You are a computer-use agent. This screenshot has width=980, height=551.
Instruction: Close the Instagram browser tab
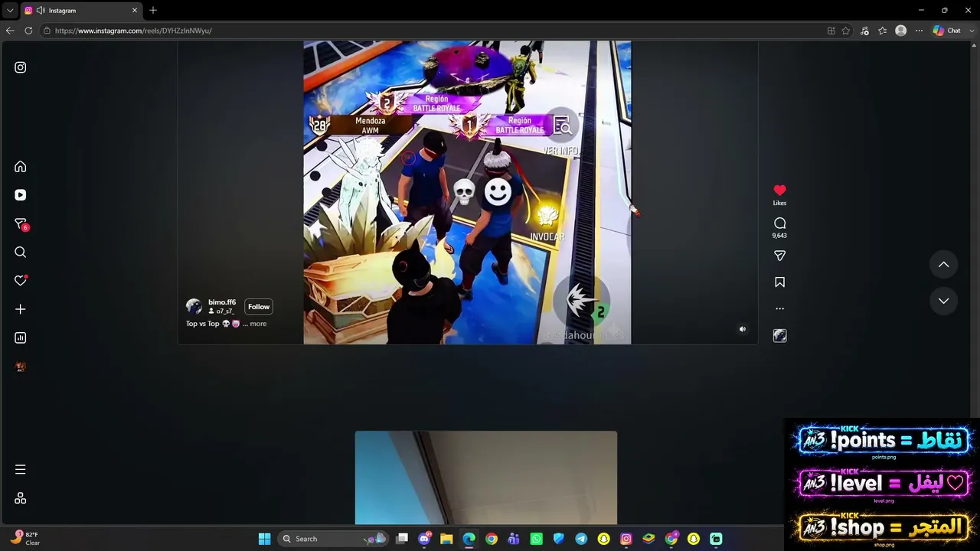tap(135, 11)
